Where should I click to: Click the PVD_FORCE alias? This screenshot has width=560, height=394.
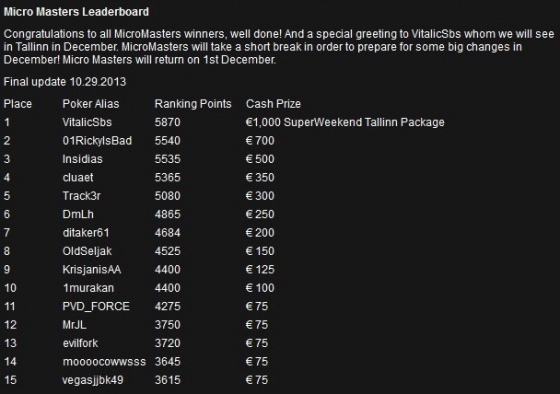tap(96, 306)
